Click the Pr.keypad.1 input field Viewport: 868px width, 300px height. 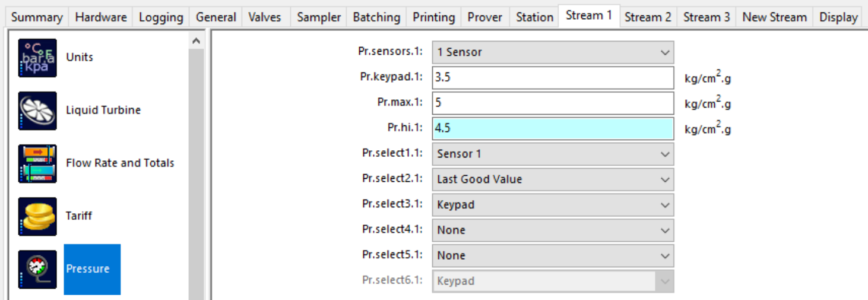pos(553,77)
